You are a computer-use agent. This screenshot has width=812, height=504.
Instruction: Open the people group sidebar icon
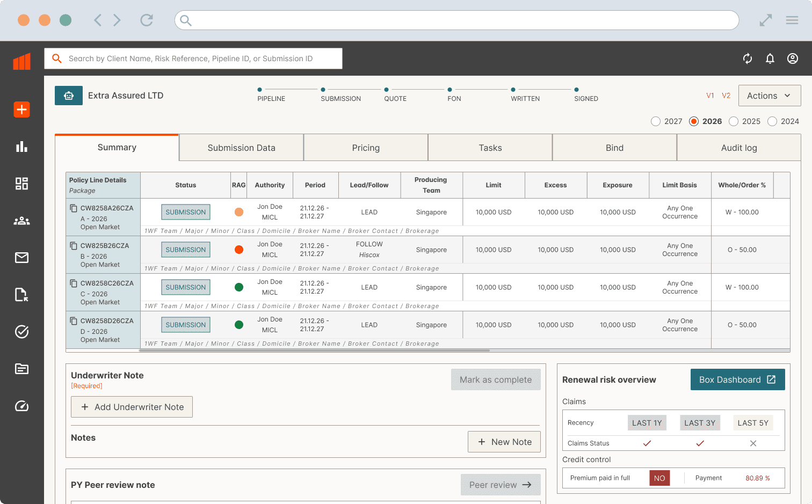[x=21, y=221]
